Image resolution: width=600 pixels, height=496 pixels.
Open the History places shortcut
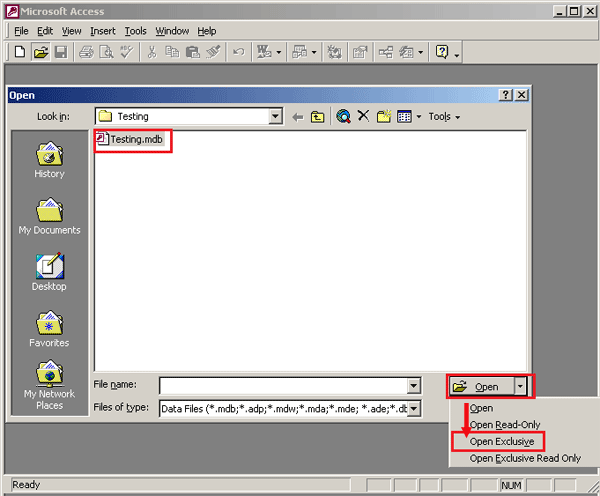click(49, 160)
